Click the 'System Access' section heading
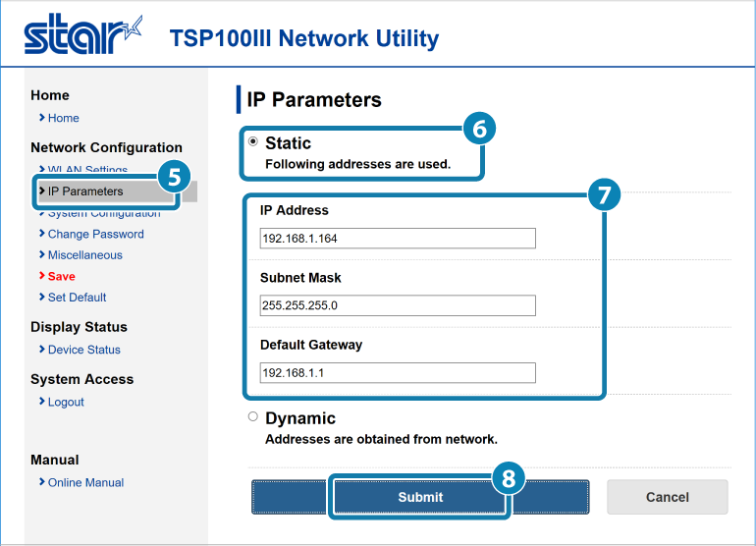The width and height of the screenshot is (756, 546). 81,379
